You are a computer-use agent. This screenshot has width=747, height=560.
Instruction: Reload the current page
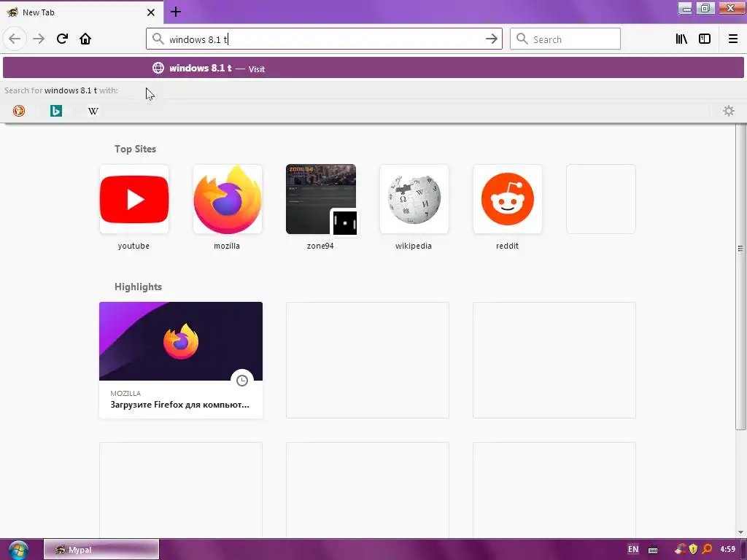[x=62, y=39]
